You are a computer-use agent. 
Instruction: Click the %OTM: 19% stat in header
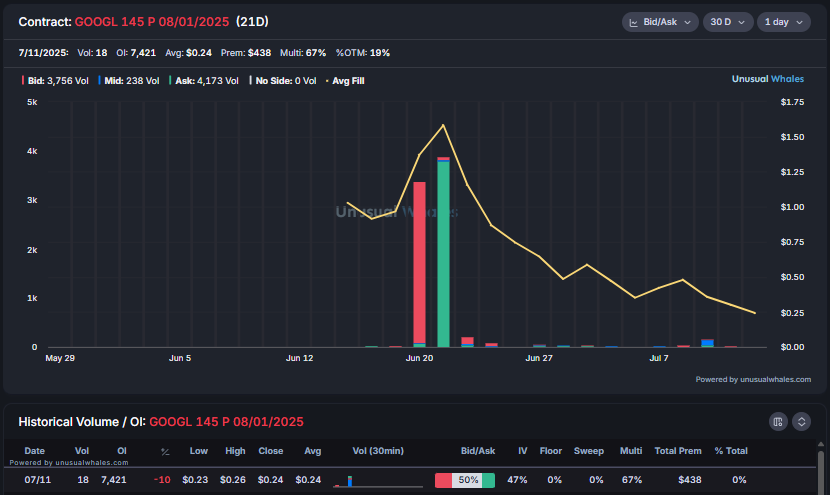click(363, 53)
